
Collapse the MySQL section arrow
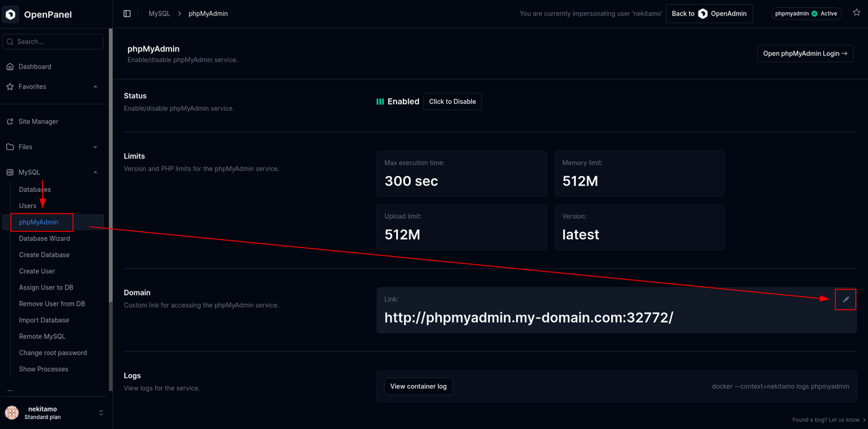95,172
